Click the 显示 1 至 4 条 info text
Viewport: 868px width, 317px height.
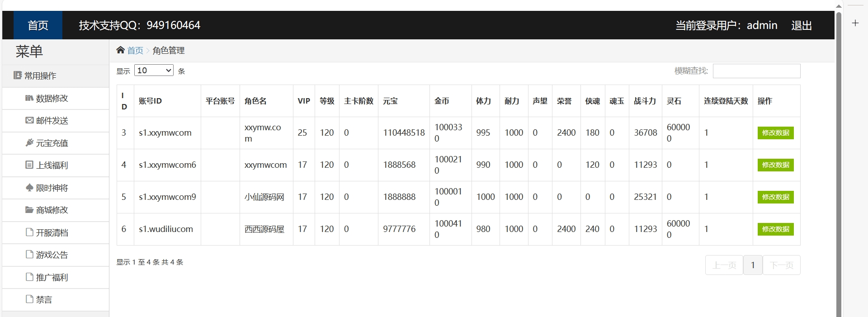(150, 262)
